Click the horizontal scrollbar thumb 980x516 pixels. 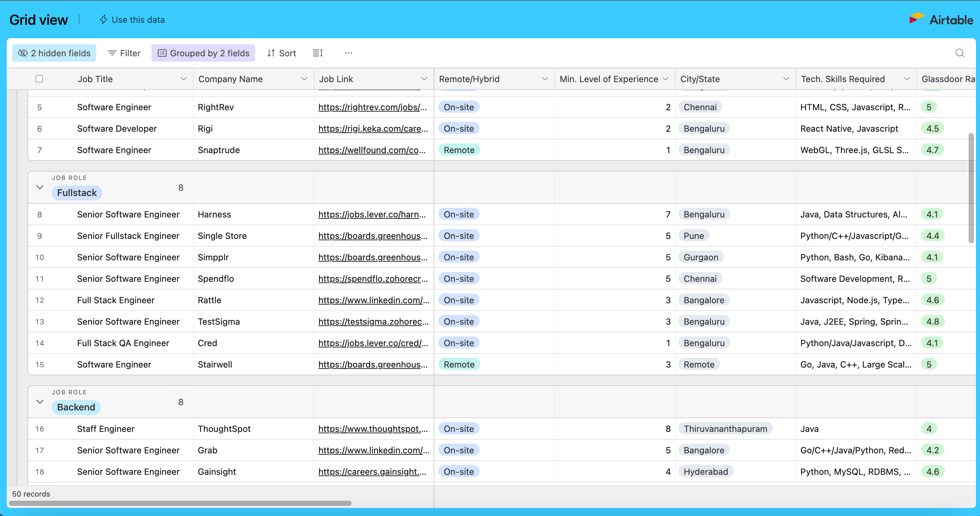point(180,503)
